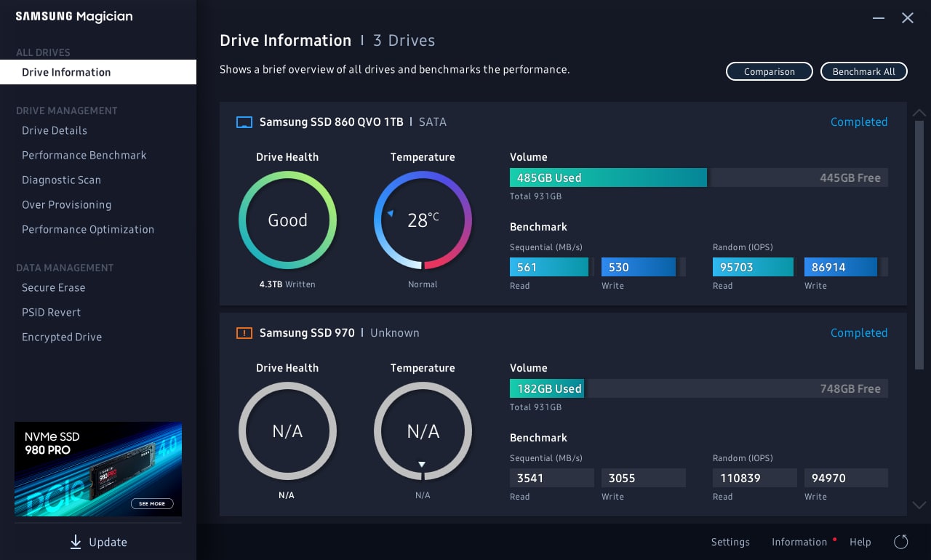This screenshot has width=931, height=560.
Task: Click the warning icon beside Samsung SSD 970
Action: coord(244,333)
